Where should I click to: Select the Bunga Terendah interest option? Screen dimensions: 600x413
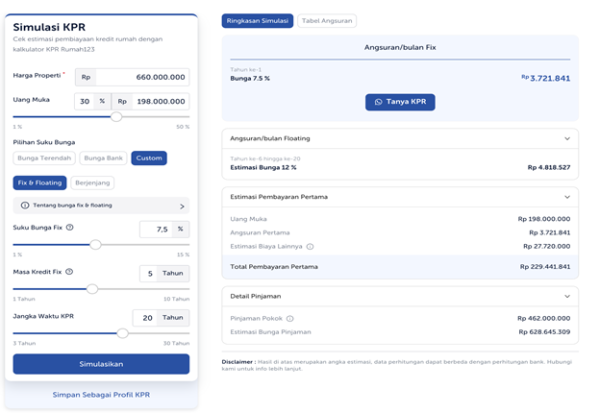[x=44, y=158]
